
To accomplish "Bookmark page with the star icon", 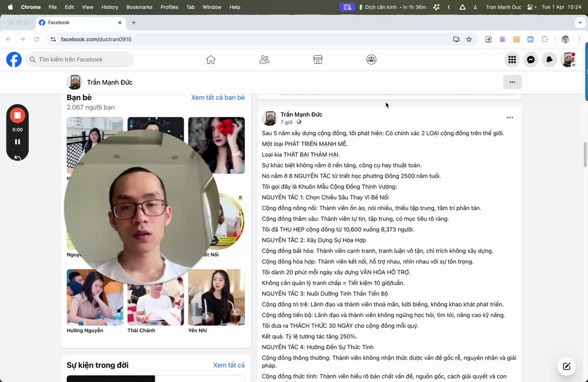I will 469,39.
